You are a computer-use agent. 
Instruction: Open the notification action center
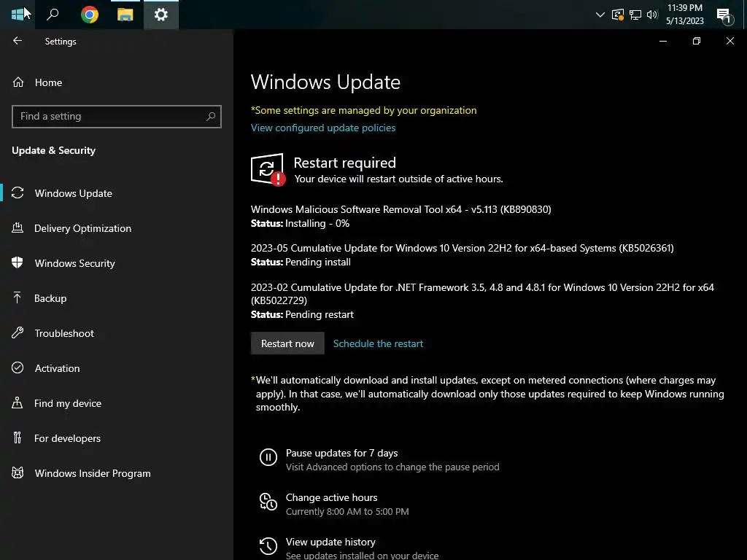(x=724, y=16)
